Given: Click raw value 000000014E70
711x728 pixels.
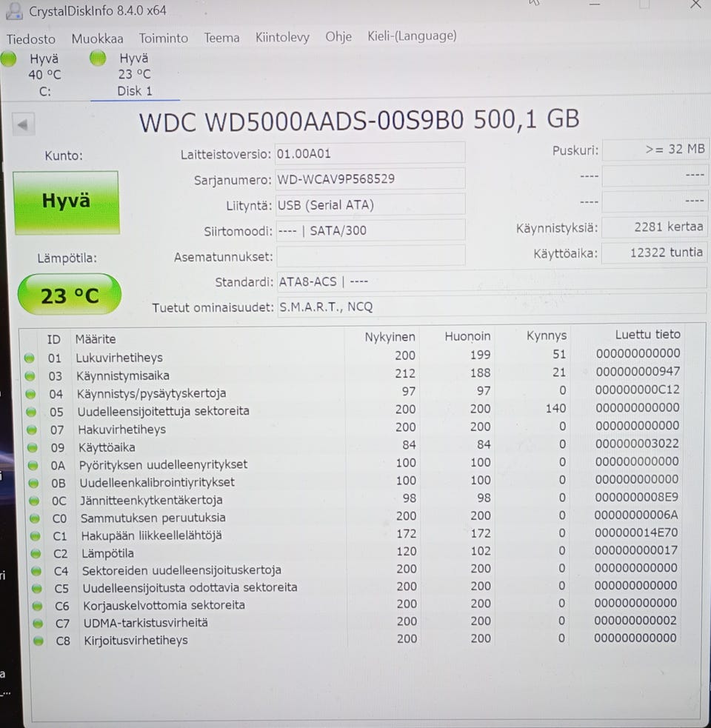Looking at the screenshot, I should (x=636, y=532).
